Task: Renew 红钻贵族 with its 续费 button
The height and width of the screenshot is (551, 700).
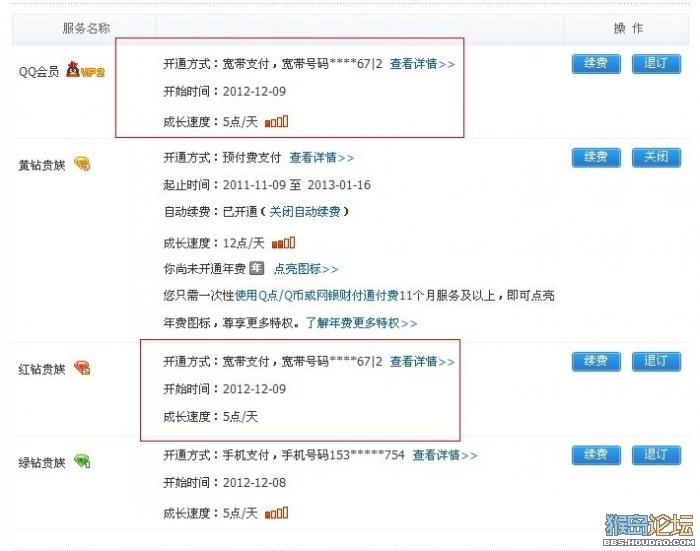Action: pyautogui.click(x=596, y=361)
